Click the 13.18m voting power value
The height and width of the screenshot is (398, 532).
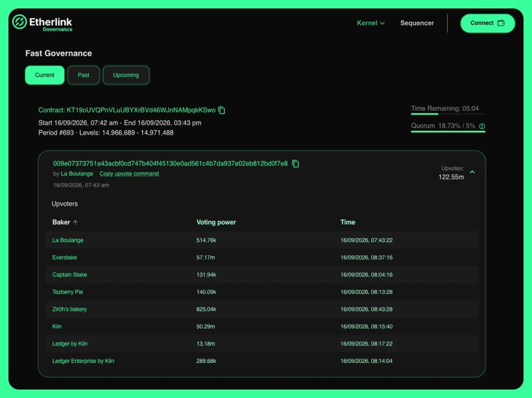206,344
